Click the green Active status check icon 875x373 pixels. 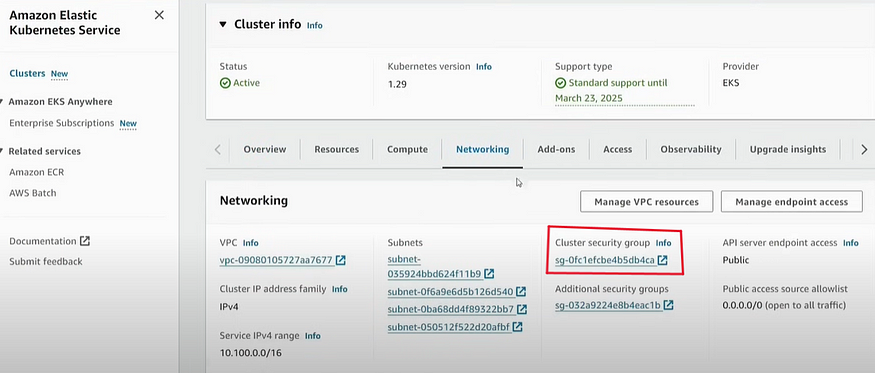point(225,83)
